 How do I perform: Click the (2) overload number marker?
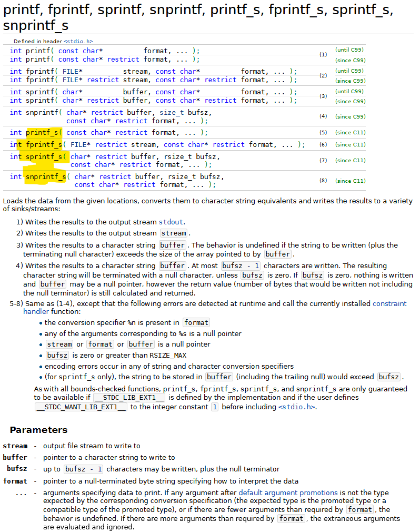tap(323, 75)
